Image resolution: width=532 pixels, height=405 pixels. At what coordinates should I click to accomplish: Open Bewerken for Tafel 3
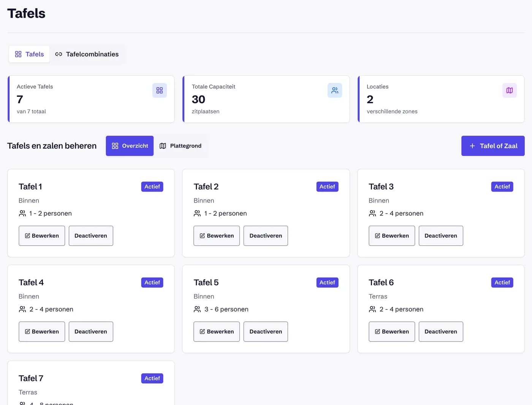pos(392,236)
